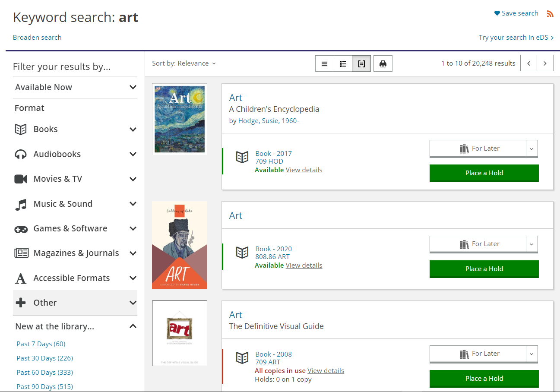Click the RSS feed icon
The width and height of the screenshot is (560, 392).
[x=550, y=14]
